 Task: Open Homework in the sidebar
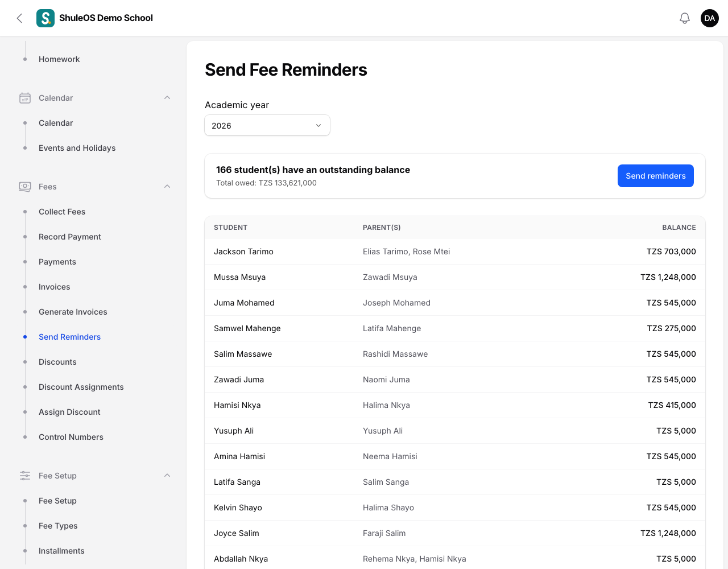pyautogui.click(x=59, y=59)
